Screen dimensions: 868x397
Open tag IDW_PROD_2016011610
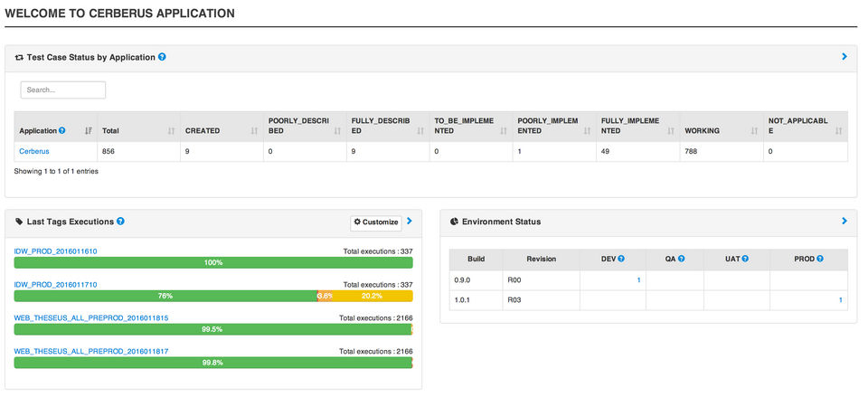point(55,250)
